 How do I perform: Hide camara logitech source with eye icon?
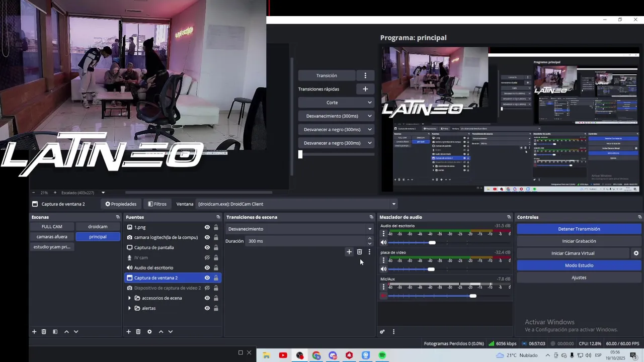coord(207,237)
